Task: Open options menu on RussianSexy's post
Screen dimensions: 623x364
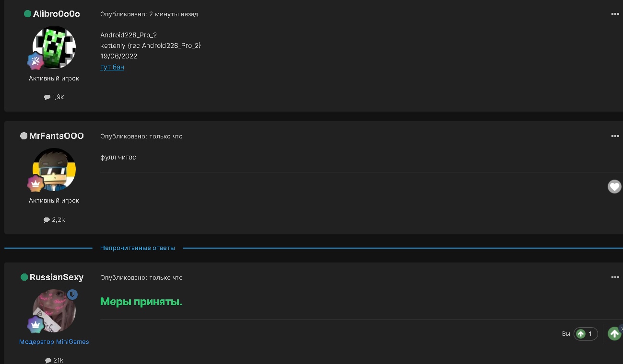Action: point(615,278)
